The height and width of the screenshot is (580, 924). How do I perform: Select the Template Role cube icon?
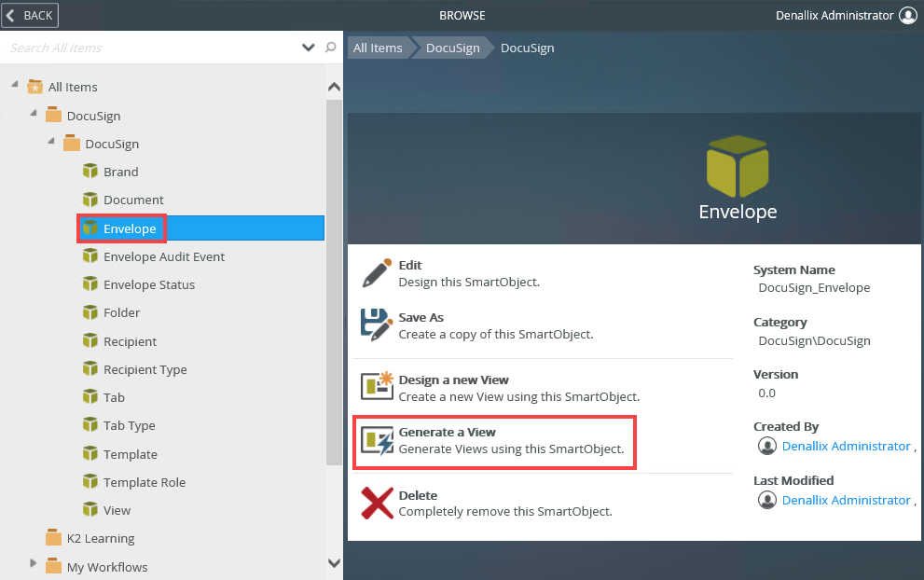[90, 481]
